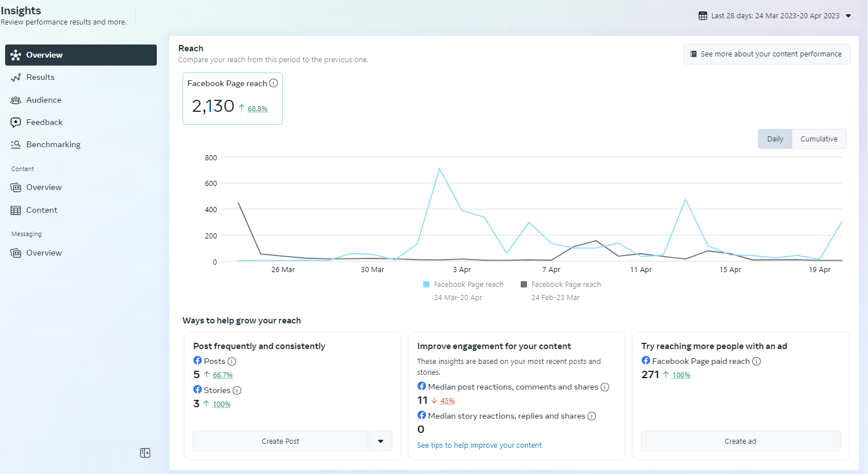Click the 100% paid reach change link
This screenshot has height=474, width=868.
pos(681,375)
